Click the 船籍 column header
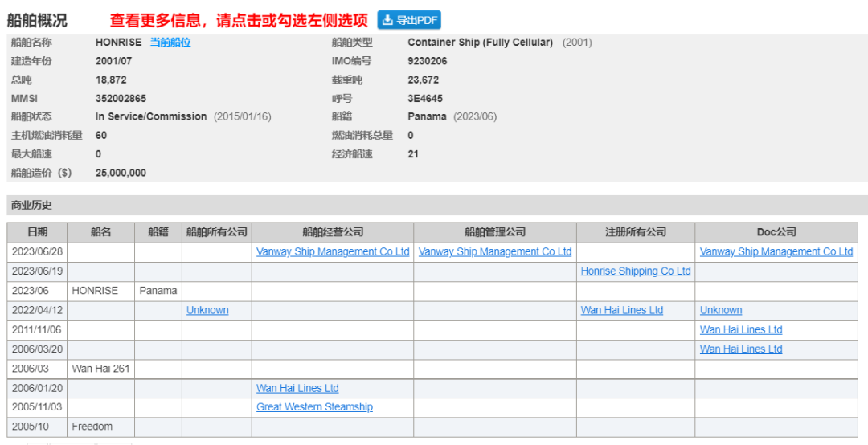 158,232
